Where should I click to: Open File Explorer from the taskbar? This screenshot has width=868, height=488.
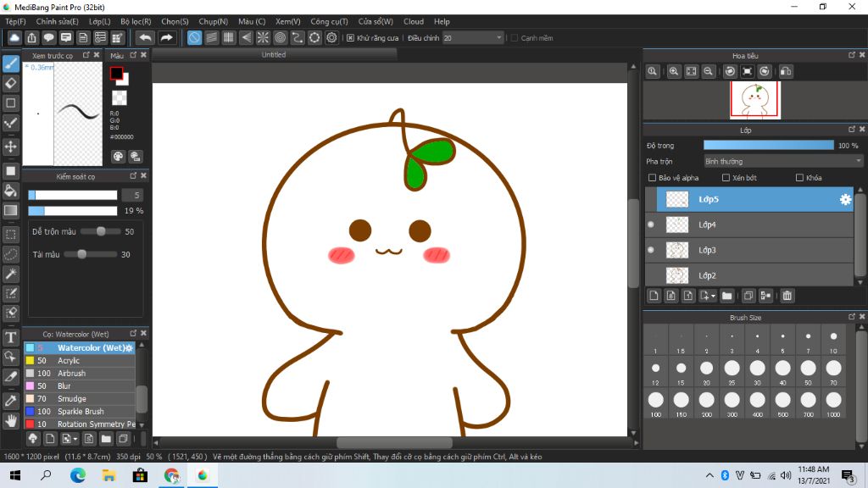(x=108, y=475)
